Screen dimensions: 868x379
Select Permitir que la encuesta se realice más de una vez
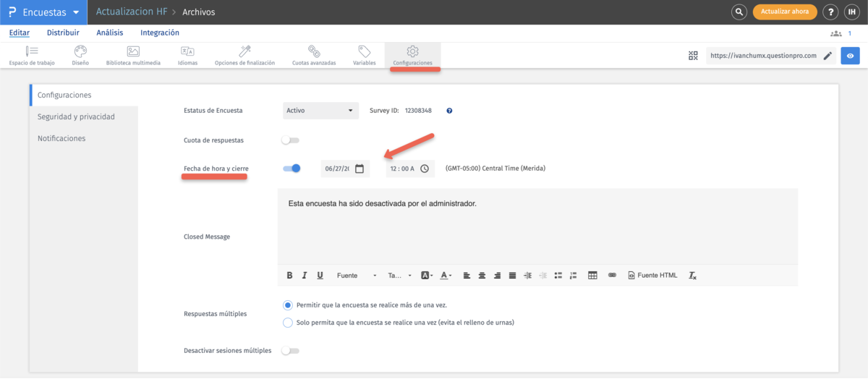click(288, 305)
